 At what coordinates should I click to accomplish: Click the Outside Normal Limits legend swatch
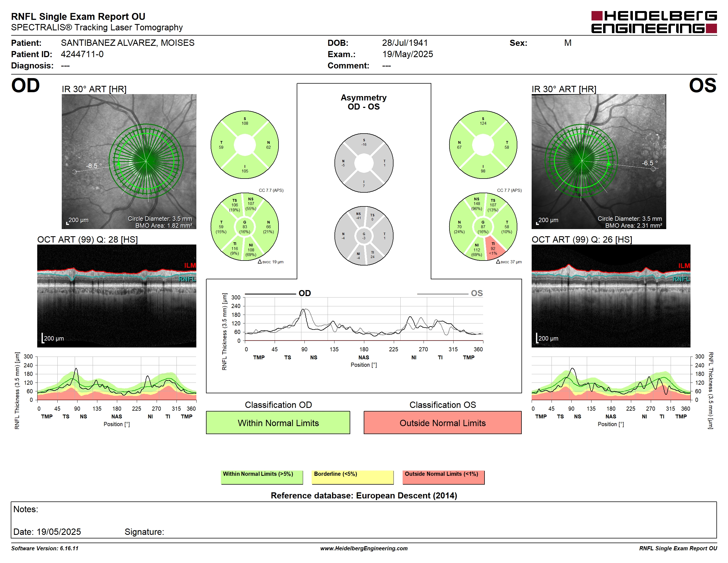click(x=443, y=477)
